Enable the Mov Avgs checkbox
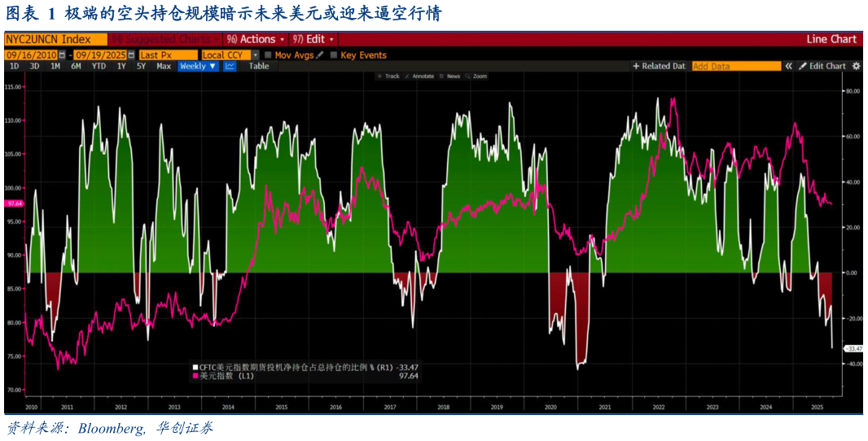This screenshot has width=868, height=441. (268, 55)
